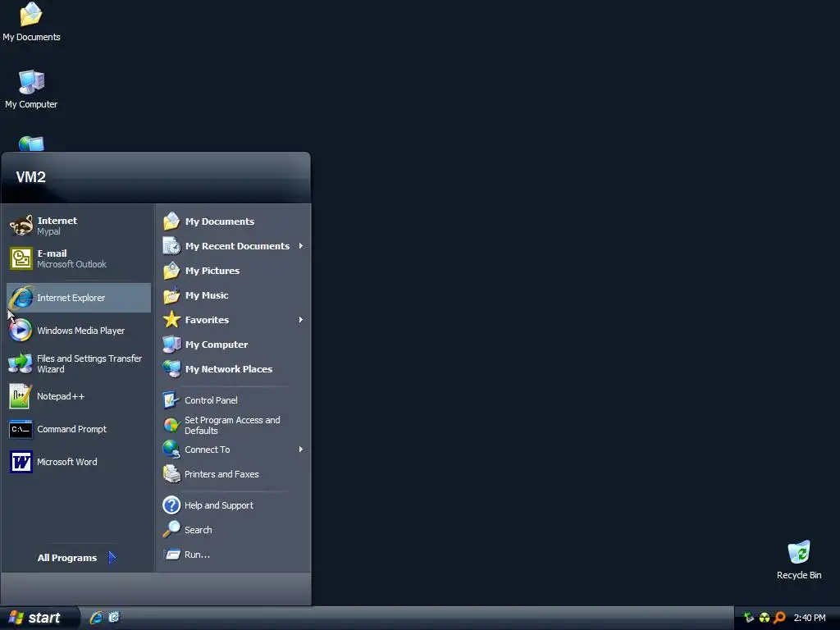Click the network tray icon
This screenshot has width=840, height=630.
pyautogui.click(x=748, y=618)
